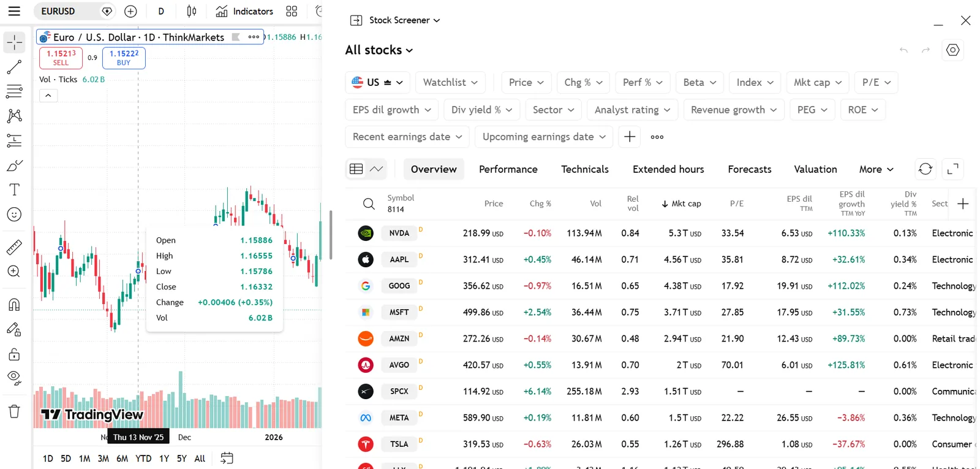
Task: Toggle hide all drawings eye icon
Action: click(14, 378)
